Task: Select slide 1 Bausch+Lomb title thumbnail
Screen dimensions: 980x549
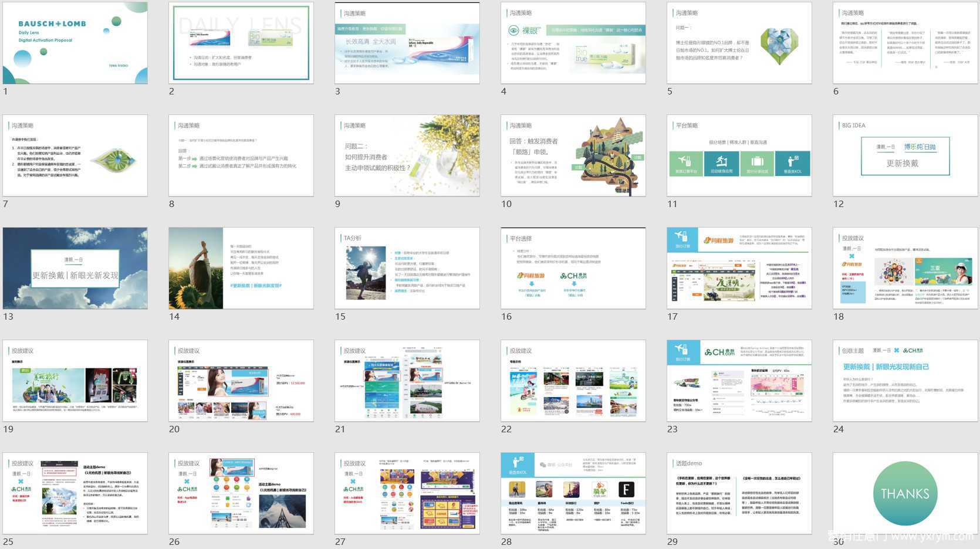Action: [x=75, y=43]
